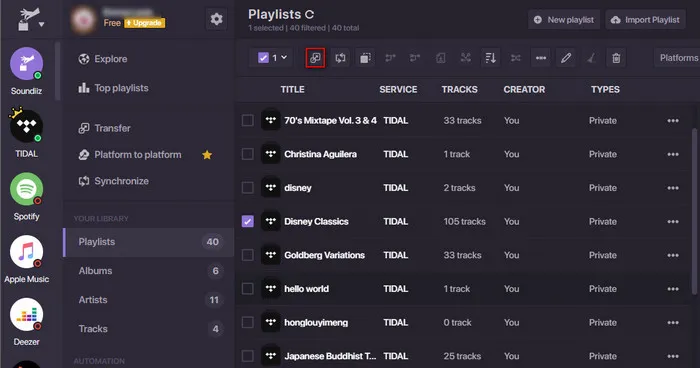Open the Explore menu item

[103, 59]
